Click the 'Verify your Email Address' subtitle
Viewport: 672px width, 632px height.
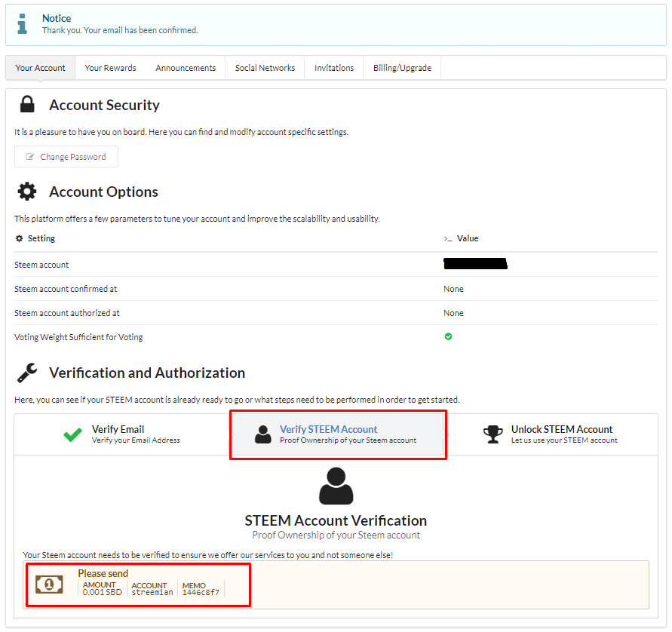coord(136,440)
